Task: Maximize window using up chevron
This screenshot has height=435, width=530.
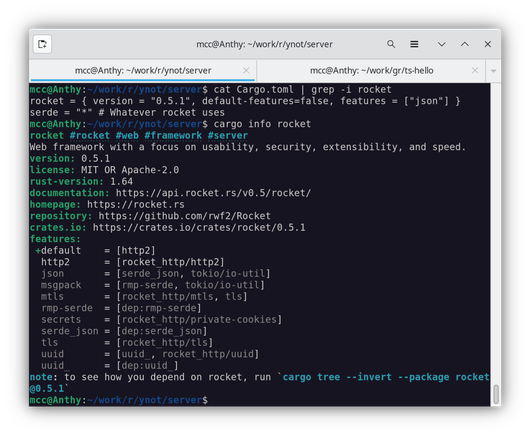Action: [x=465, y=44]
